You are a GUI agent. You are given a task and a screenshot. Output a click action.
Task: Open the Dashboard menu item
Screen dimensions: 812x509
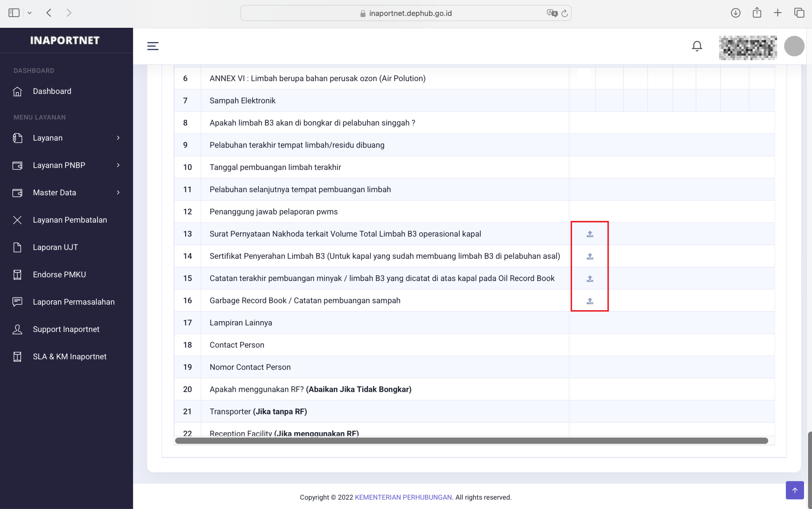point(52,91)
